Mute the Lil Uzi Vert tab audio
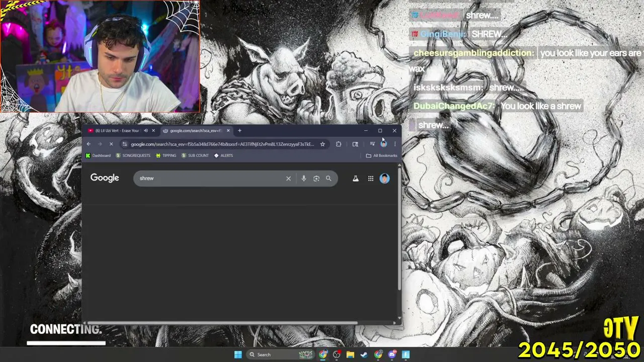644x362 pixels. click(x=145, y=131)
